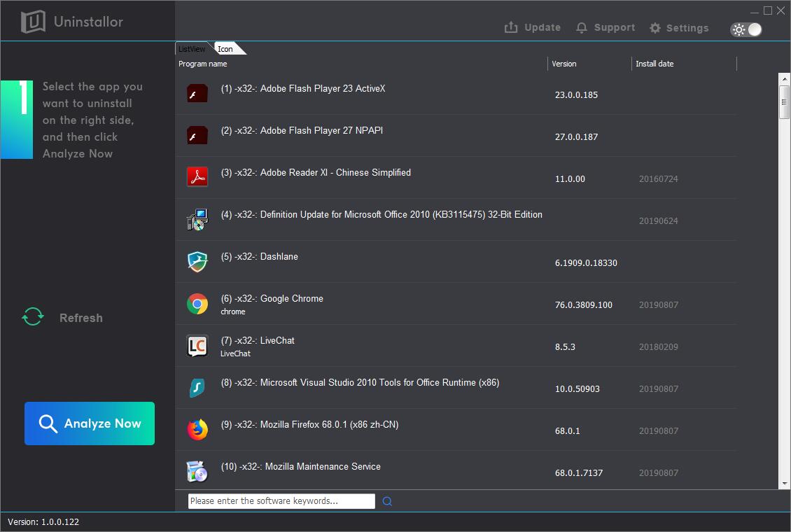This screenshot has height=532, width=791.
Task: Click version 6.1909.0.18330
Action: (x=586, y=262)
